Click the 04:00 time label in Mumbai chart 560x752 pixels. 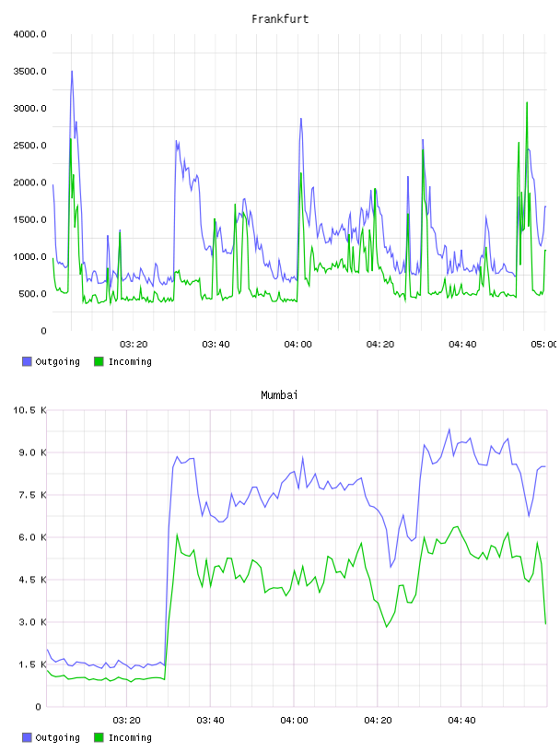click(x=294, y=721)
